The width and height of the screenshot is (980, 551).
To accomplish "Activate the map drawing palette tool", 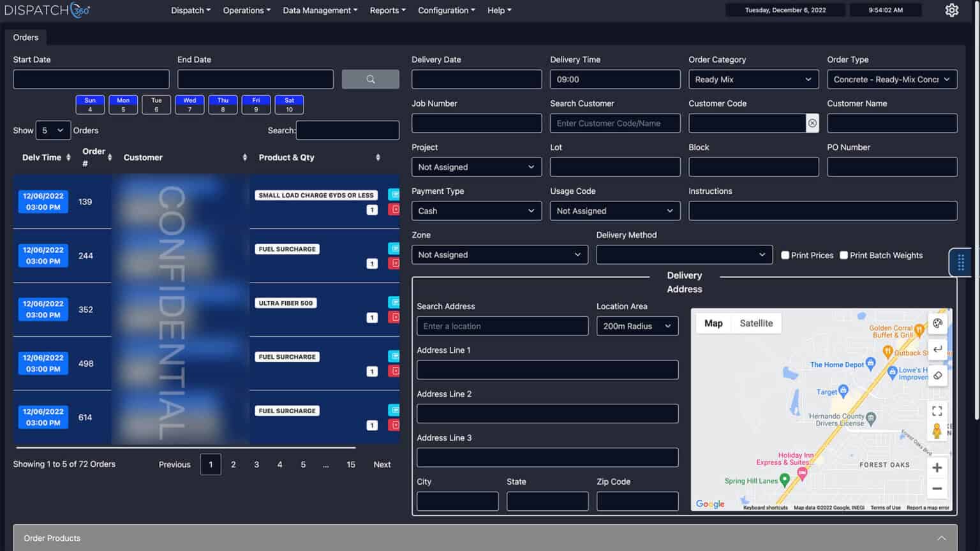I will [x=938, y=323].
